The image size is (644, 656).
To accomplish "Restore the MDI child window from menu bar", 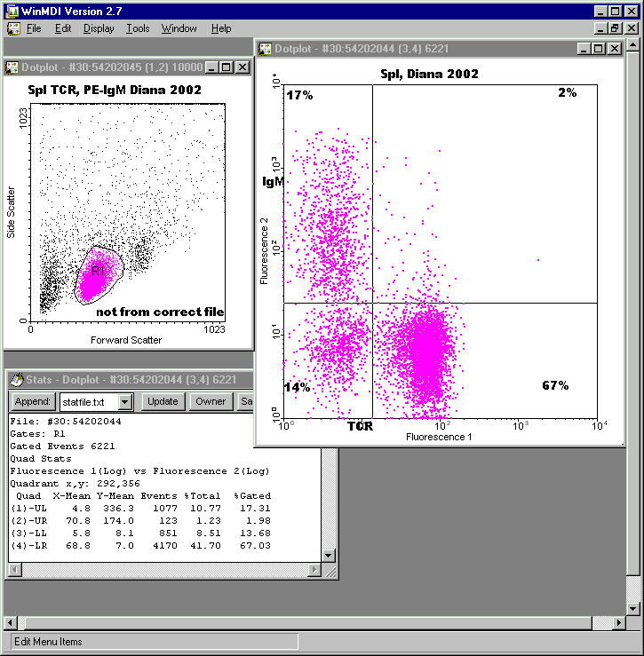I will pyautogui.click(x=615, y=28).
